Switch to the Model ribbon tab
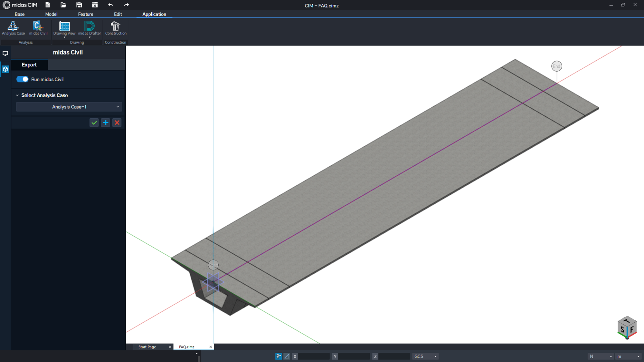Viewport: 644px width, 362px height. pos(51,14)
